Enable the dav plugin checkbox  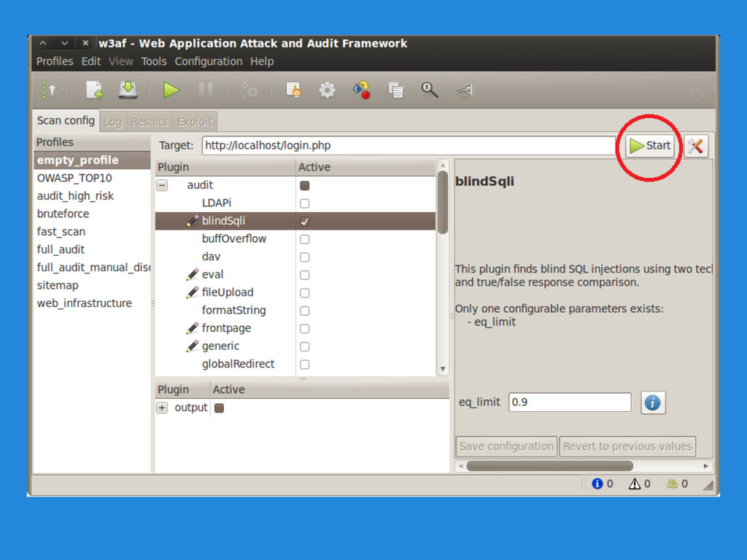[305, 257]
